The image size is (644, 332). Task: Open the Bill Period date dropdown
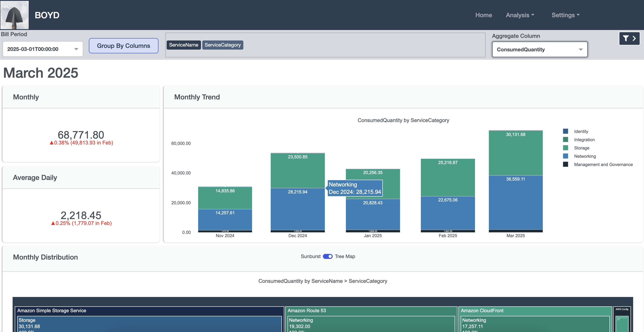[43, 49]
